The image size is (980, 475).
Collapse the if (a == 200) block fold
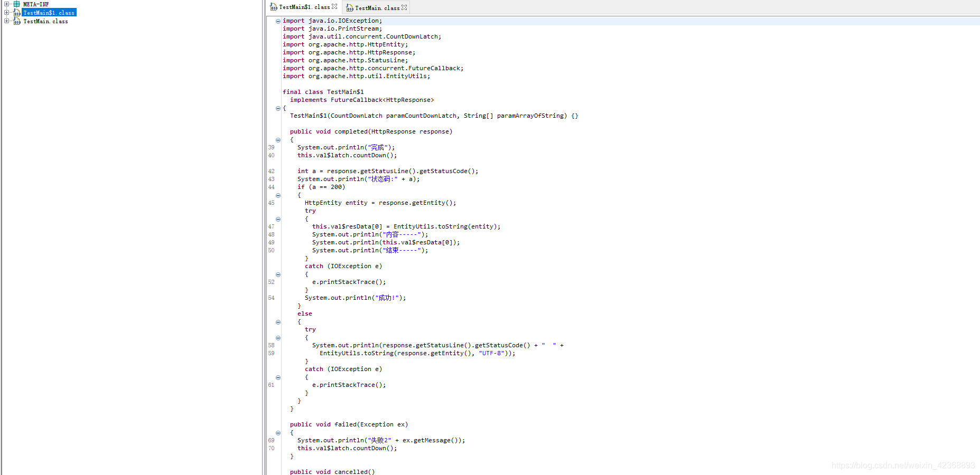tap(278, 195)
